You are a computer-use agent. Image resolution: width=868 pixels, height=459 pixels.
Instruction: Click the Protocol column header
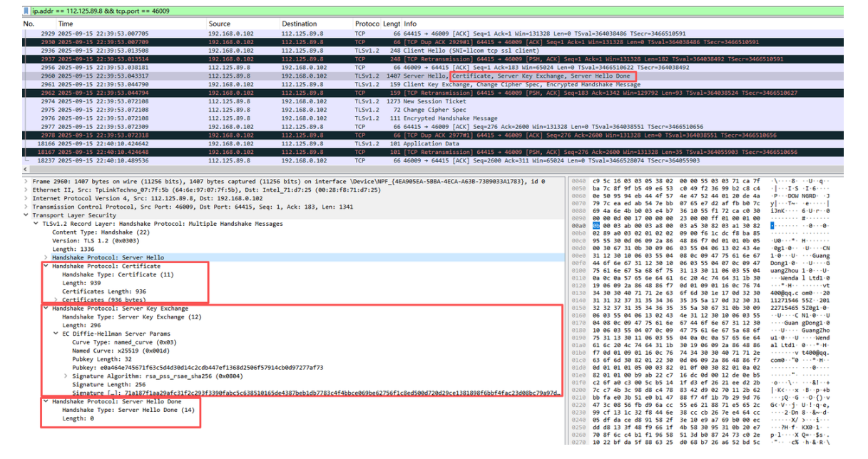point(367,24)
